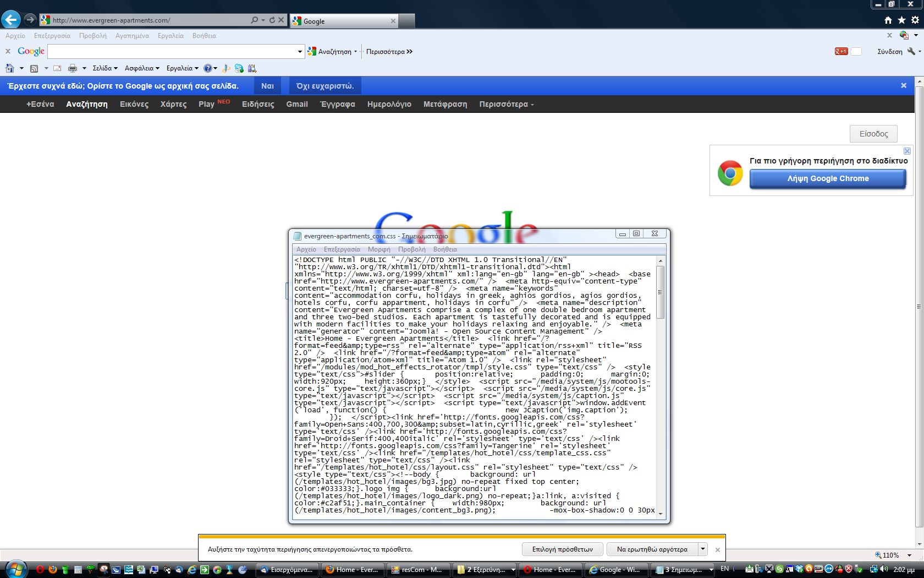Expand the address bar search dropdown arrow
Screen dimensions: 924x578
click(x=263, y=20)
